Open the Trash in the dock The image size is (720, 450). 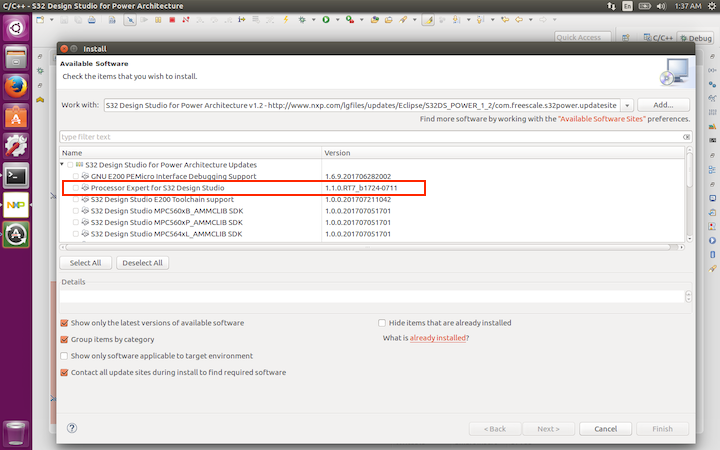[x=16, y=433]
